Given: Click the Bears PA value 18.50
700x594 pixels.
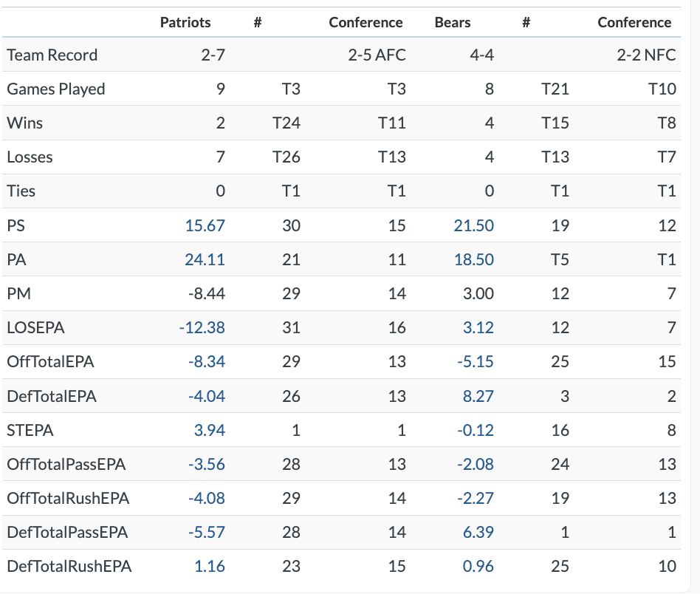Looking at the screenshot, I should 474,259.
